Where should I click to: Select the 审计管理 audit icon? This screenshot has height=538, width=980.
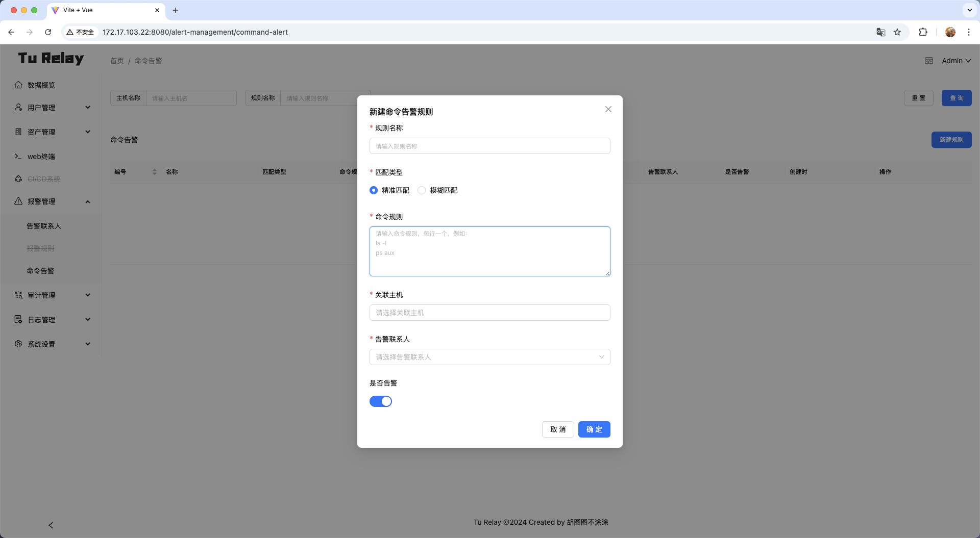[x=18, y=295]
